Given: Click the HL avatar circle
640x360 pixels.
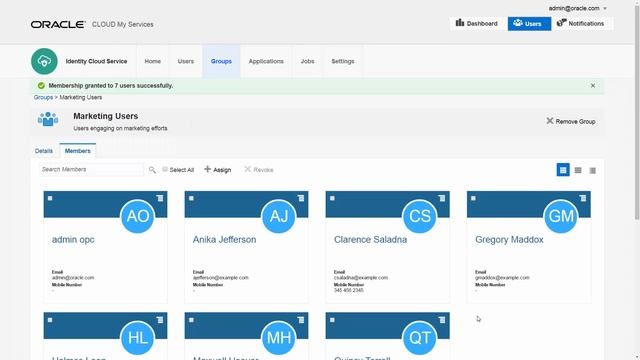Looking at the screenshot, I should click(x=138, y=338).
